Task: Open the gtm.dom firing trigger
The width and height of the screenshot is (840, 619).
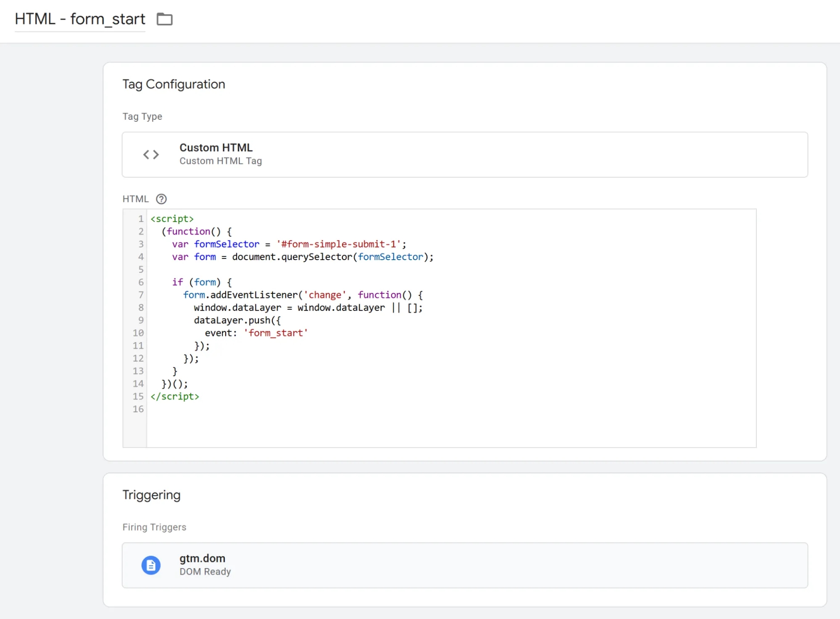Action: click(465, 565)
